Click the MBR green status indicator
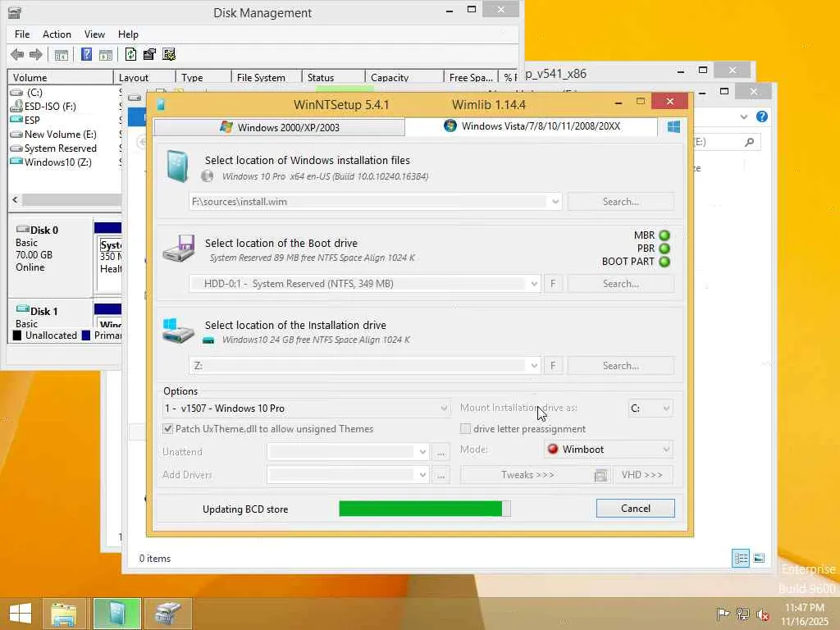Image resolution: width=840 pixels, height=630 pixels. [x=664, y=235]
